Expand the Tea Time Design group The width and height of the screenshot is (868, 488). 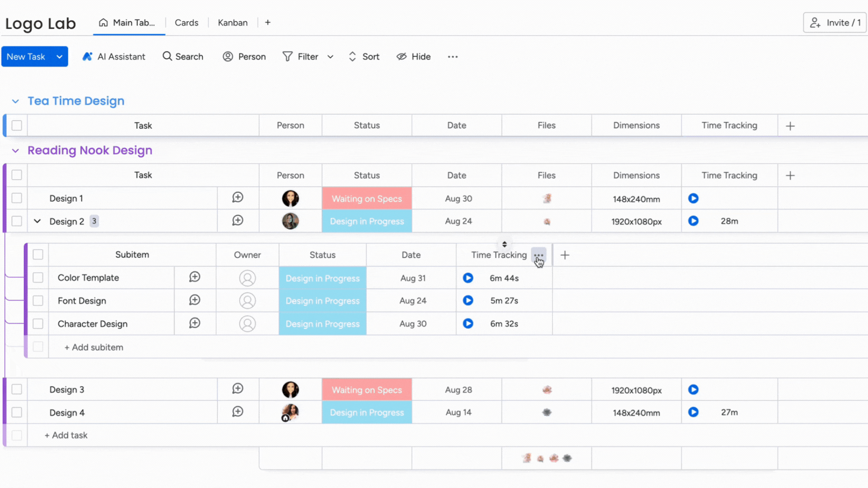(15, 101)
